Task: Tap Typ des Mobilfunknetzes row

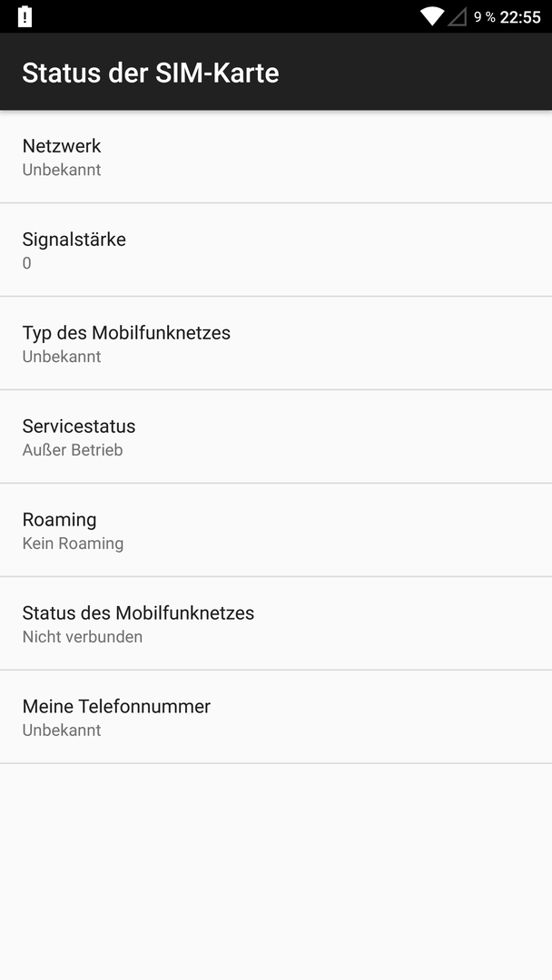Action: (x=276, y=343)
